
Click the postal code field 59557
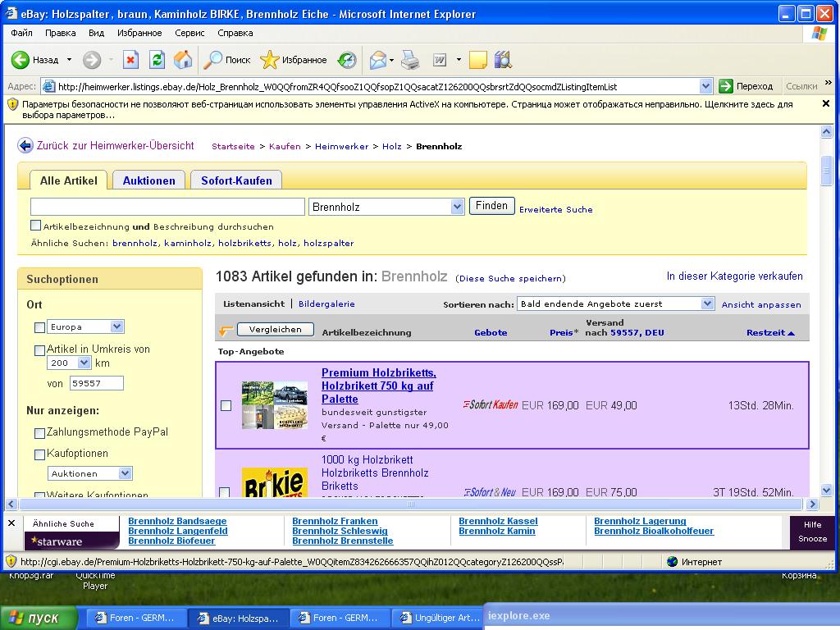[x=97, y=383]
